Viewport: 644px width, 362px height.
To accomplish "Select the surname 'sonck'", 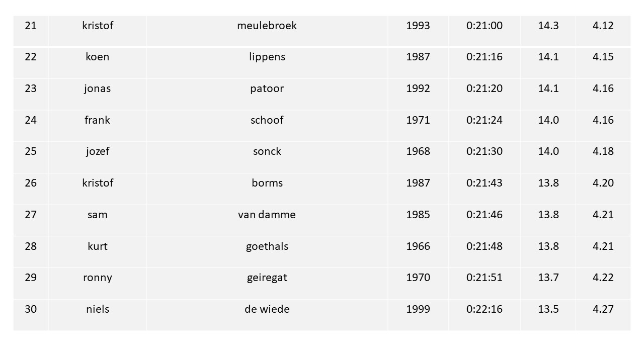I will pos(267,151).
